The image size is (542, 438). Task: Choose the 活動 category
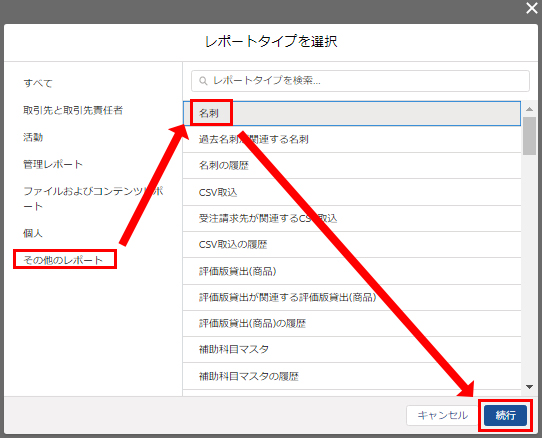pyautogui.click(x=33, y=137)
